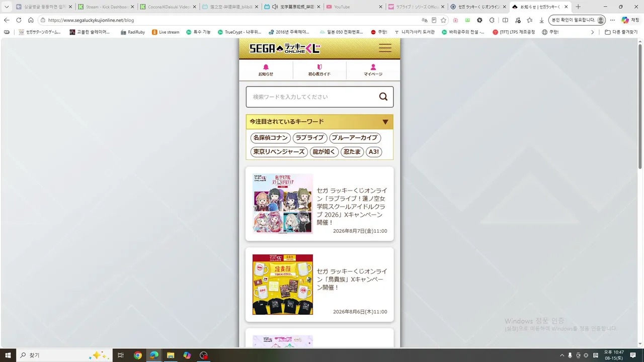Collapse the 今注目されているキーワード panel
Screen dimensions: 644x362
[385, 122]
